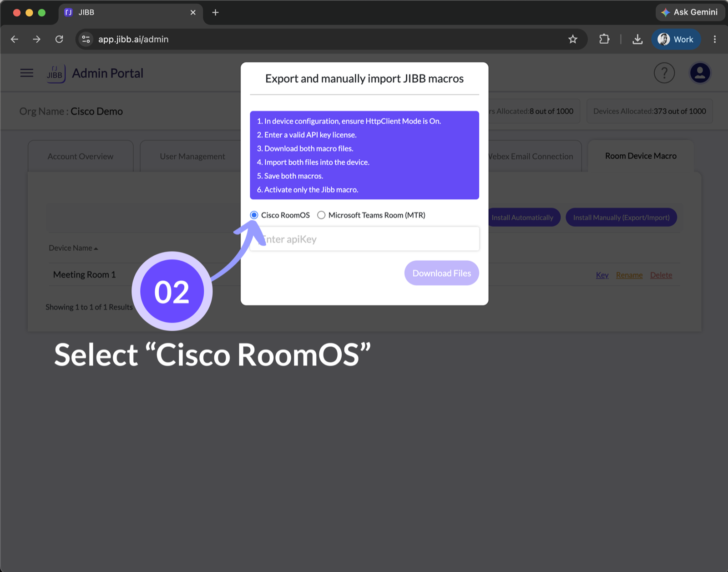Go back to previous browser page

pos(15,39)
